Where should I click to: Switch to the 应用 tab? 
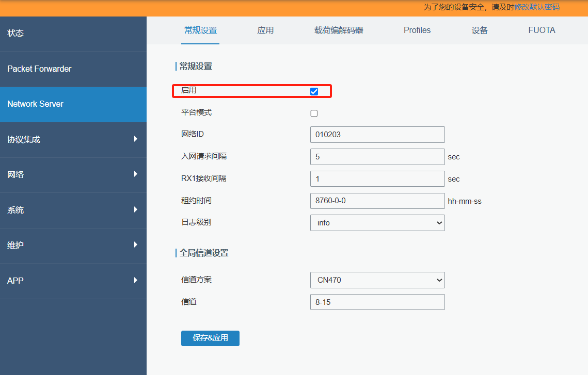(x=265, y=30)
